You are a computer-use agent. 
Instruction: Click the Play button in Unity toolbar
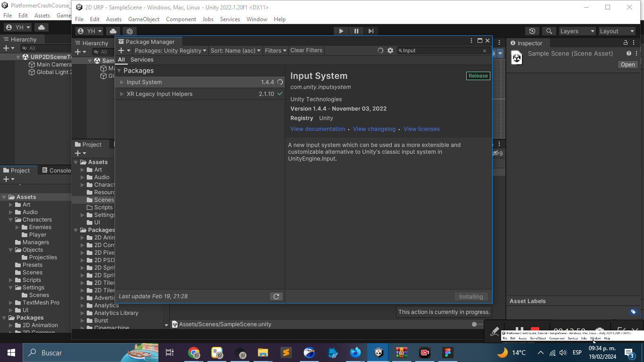(341, 31)
